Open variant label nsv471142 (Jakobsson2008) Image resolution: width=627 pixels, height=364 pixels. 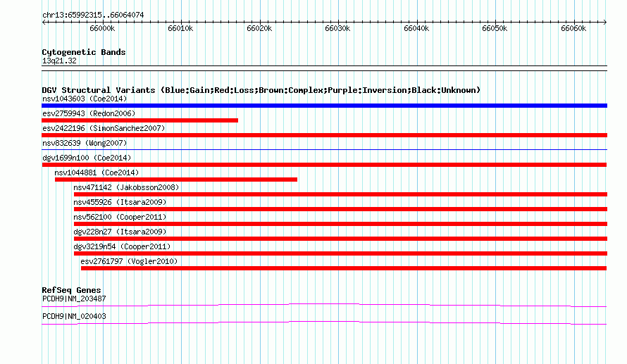pos(126,187)
